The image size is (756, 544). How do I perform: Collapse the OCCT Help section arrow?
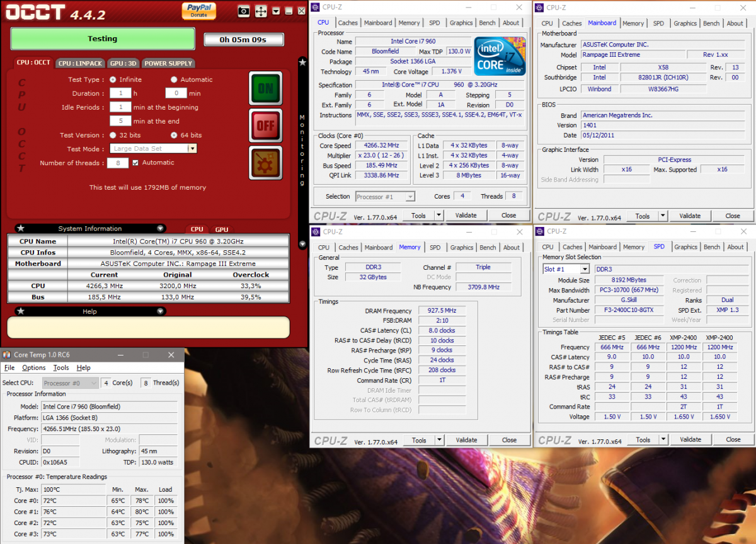click(x=161, y=311)
